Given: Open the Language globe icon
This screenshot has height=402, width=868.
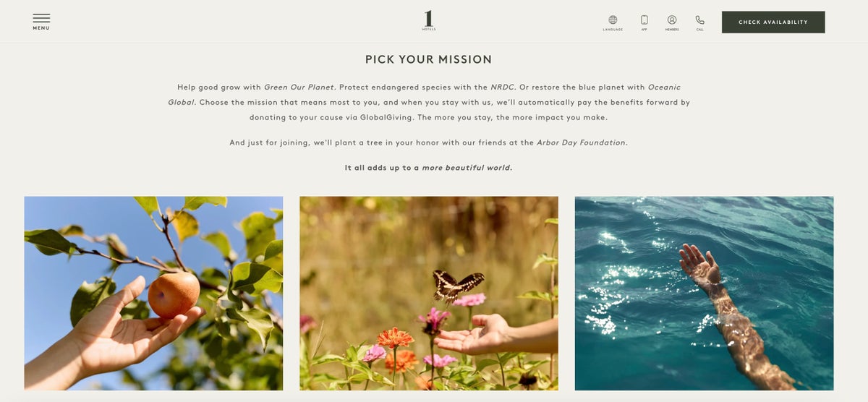Looking at the screenshot, I should click(x=613, y=20).
